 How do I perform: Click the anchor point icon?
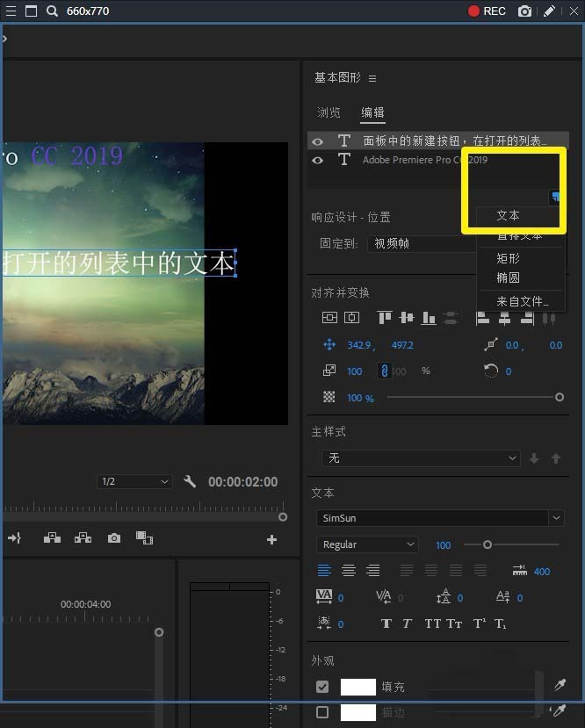(x=491, y=344)
